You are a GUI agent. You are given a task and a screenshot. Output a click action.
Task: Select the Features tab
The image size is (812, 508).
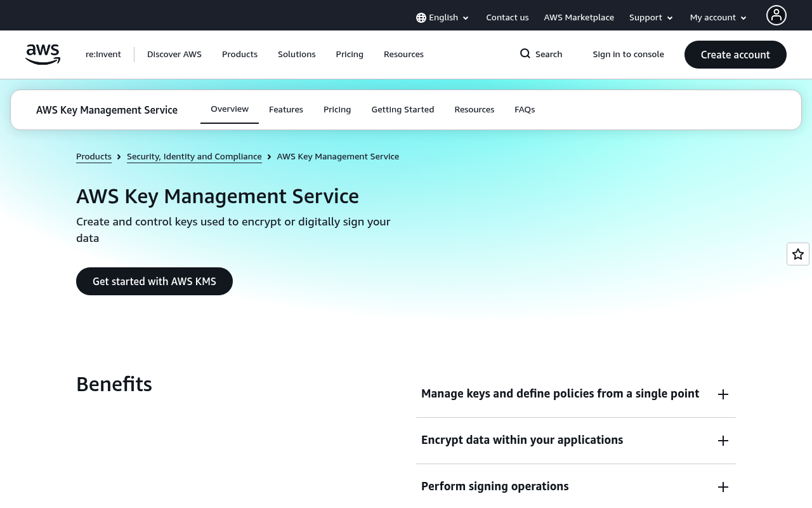pos(286,110)
